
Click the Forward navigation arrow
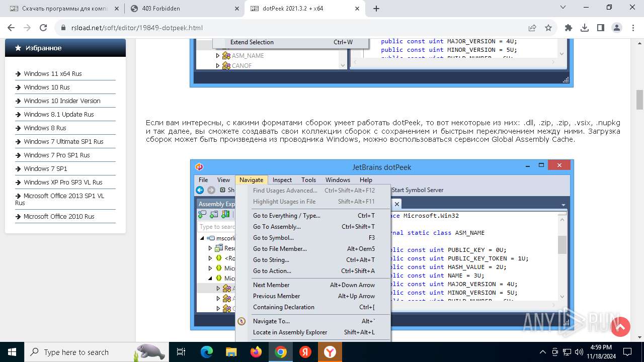click(27, 28)
